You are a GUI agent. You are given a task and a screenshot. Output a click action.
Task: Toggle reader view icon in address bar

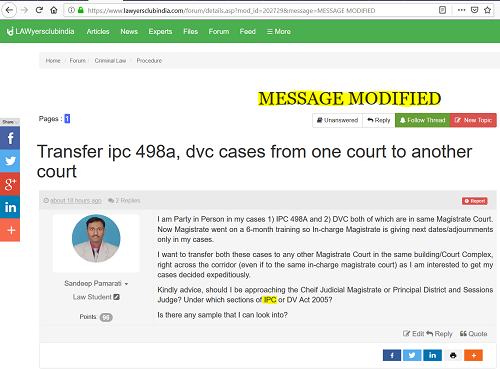pyautogui.click(x=442, y=10)
